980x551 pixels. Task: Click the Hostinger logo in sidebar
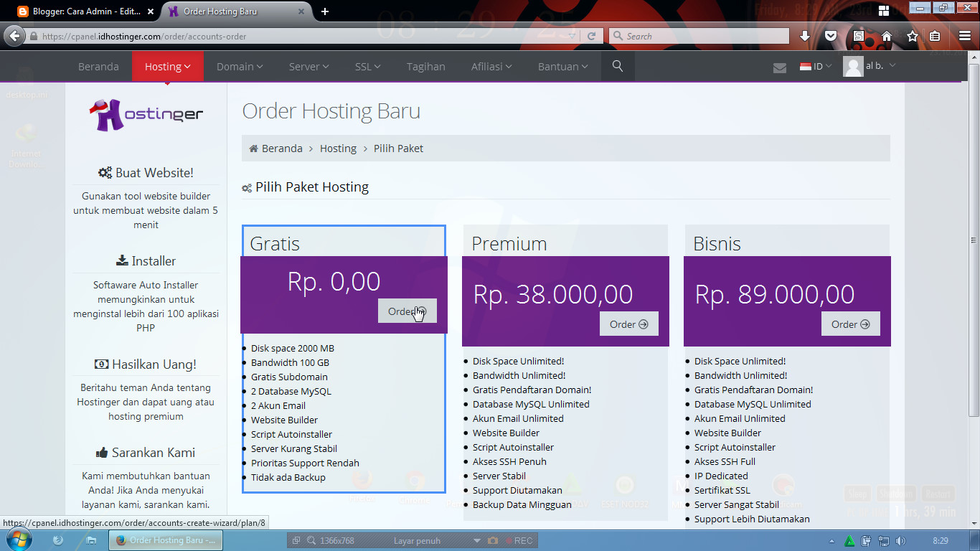click(146, 114)
